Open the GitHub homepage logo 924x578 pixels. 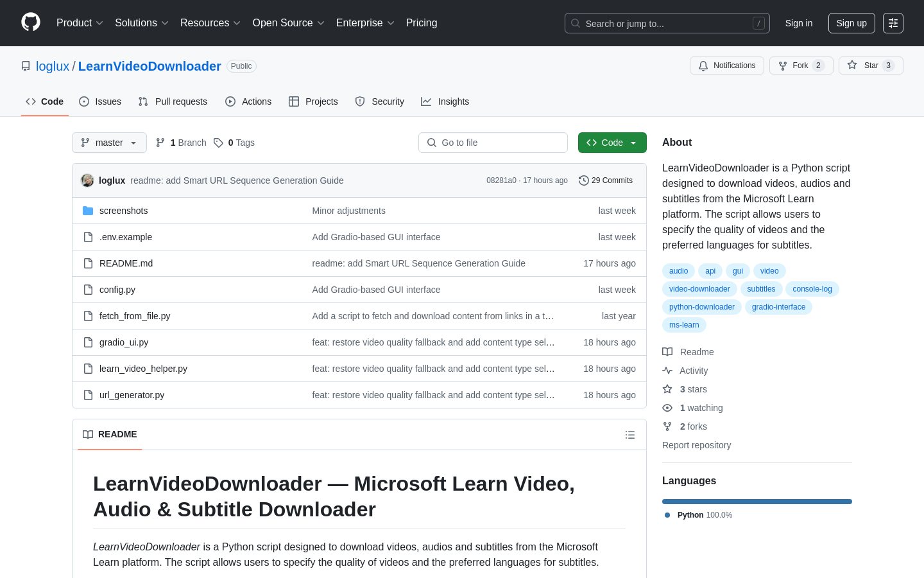pos(31,22)
